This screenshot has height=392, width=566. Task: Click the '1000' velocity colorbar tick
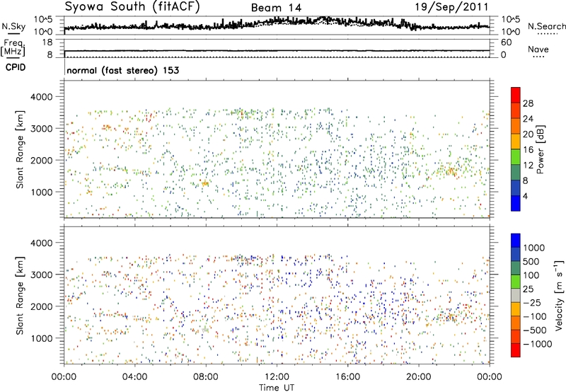533,248
